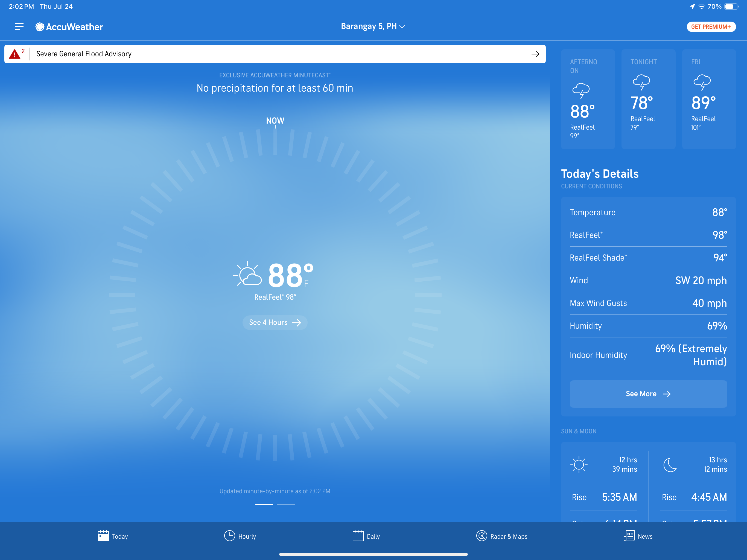747x560 pixels.
Task: Open the Daily tab
Action: pyautogui.click(x=366, y=536)
